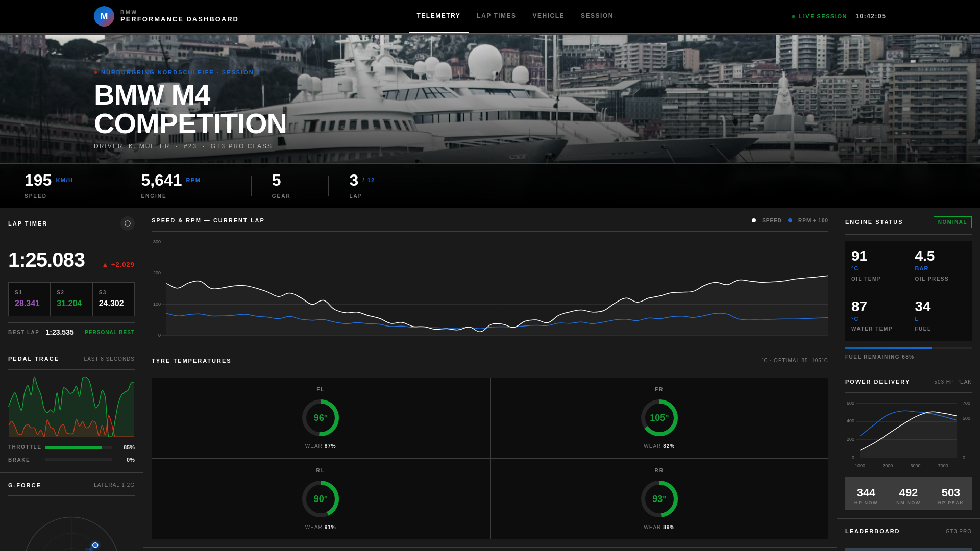Select the RL tyre temperature gauge 90°

321,499
